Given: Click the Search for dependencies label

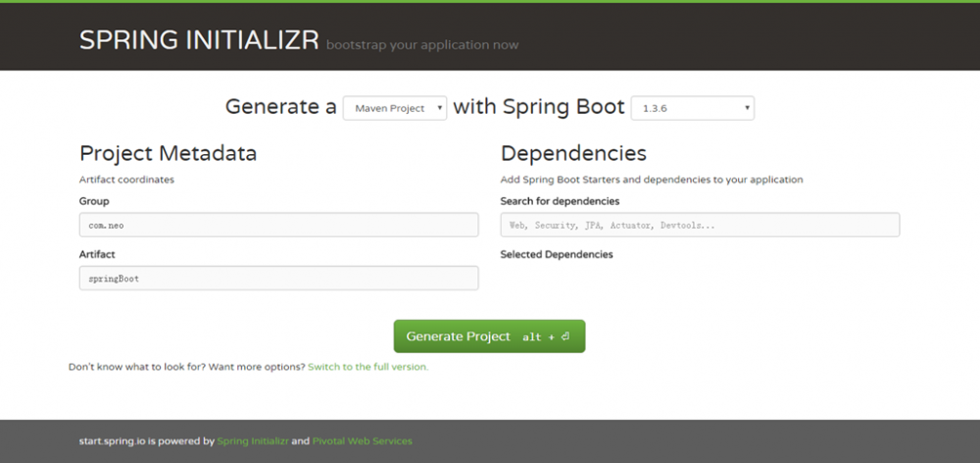Looking at the screenshot, I should [x=560, y=201].
